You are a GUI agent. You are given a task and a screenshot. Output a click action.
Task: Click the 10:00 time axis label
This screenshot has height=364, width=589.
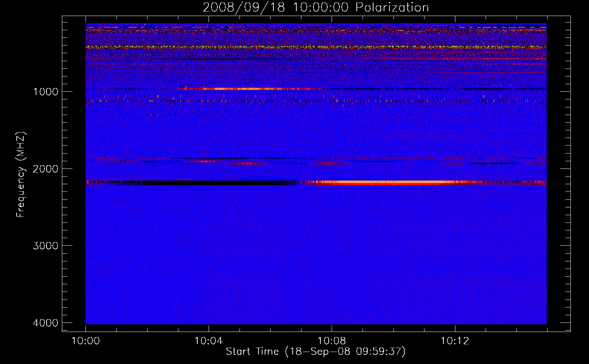pyautogui.click(x=86, y=341)
